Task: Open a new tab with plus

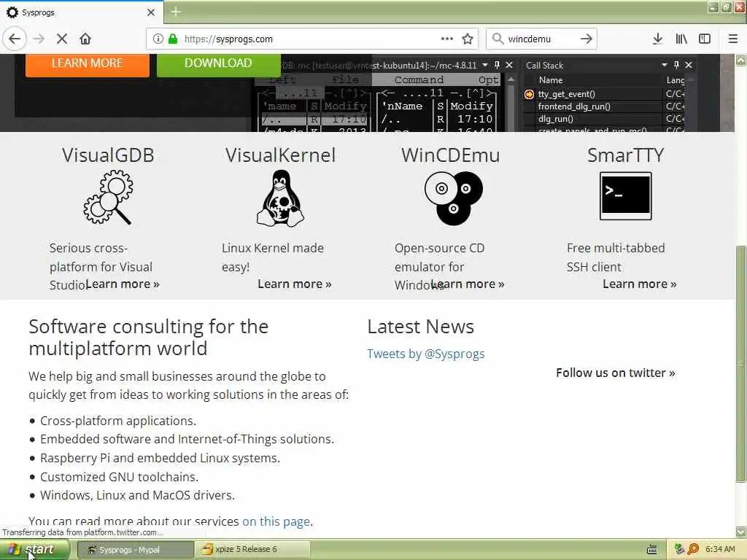Action: (176, 12)
